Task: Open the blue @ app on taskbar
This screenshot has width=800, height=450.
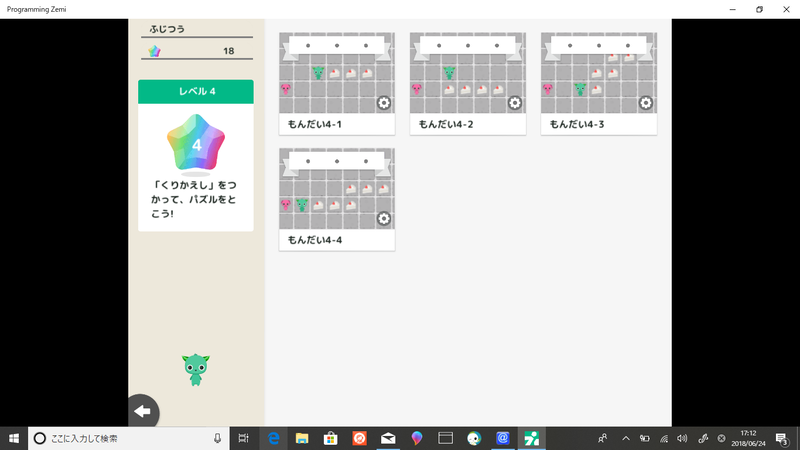Action: [x=503, y=438]
